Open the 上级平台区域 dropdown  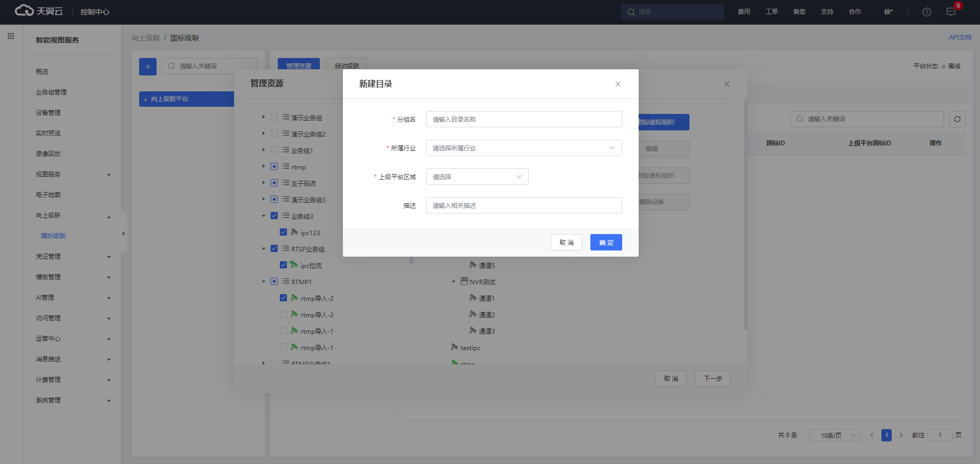coord(477,177)
